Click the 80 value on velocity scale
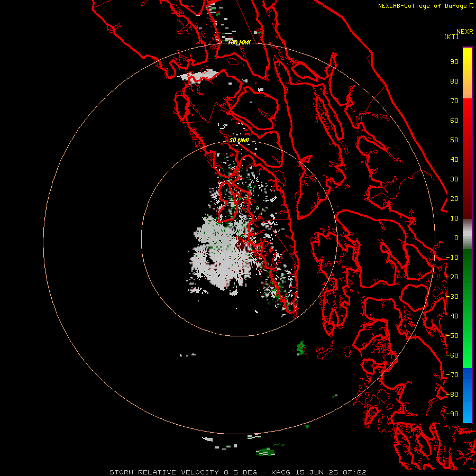The width and height of the screenshot is (476, 476). tap(454, 81)
